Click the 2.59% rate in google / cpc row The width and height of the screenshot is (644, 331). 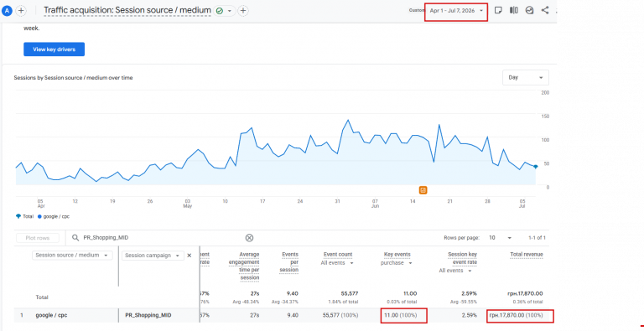[469, 315]
